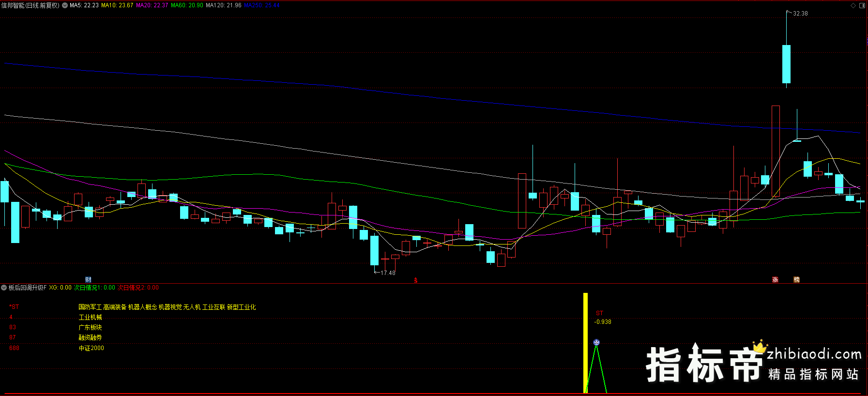Screen dimensions: 868x396
Task: Click the 中证2000 index label
Action: click(x=91, y=348)
